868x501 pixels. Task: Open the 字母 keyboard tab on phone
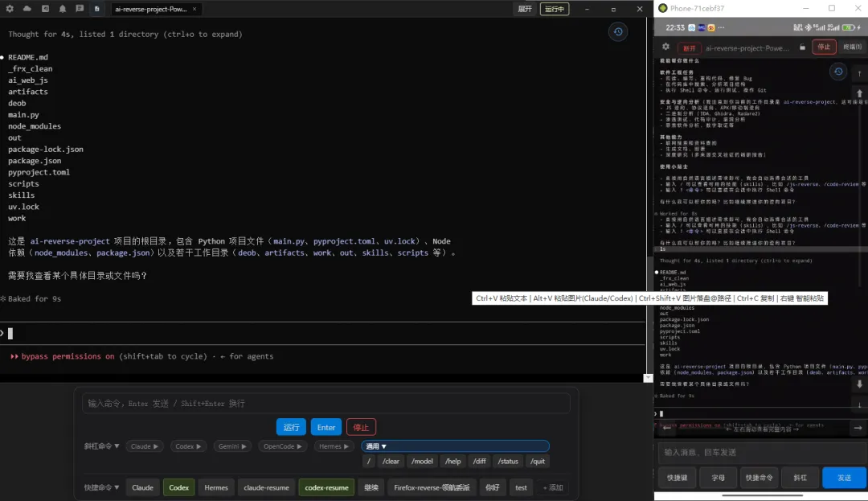(718, 478)
